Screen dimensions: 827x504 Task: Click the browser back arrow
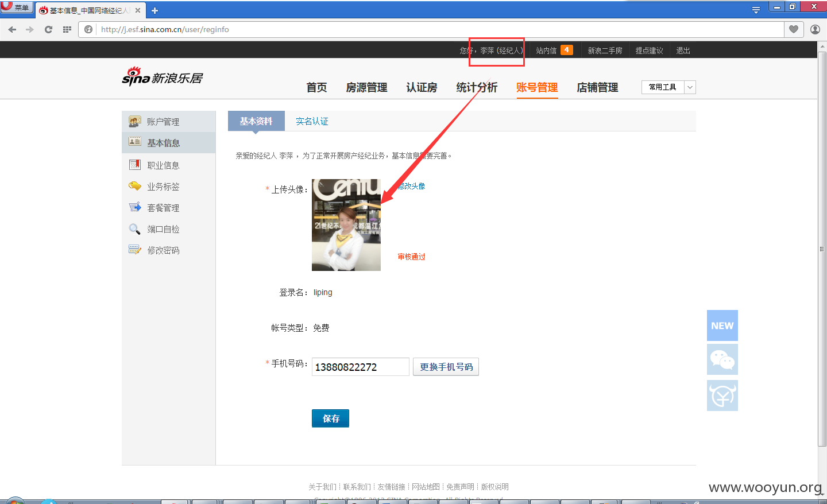12,29
